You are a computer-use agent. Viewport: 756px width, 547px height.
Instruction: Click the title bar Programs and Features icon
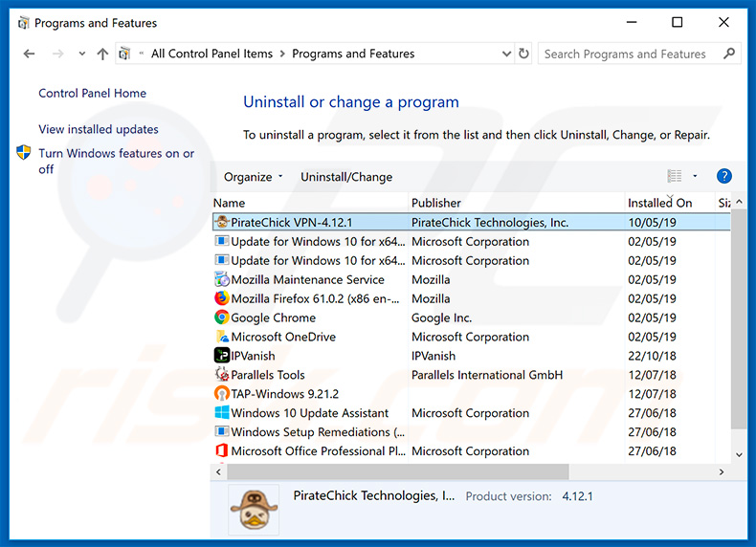click(23, 23)
